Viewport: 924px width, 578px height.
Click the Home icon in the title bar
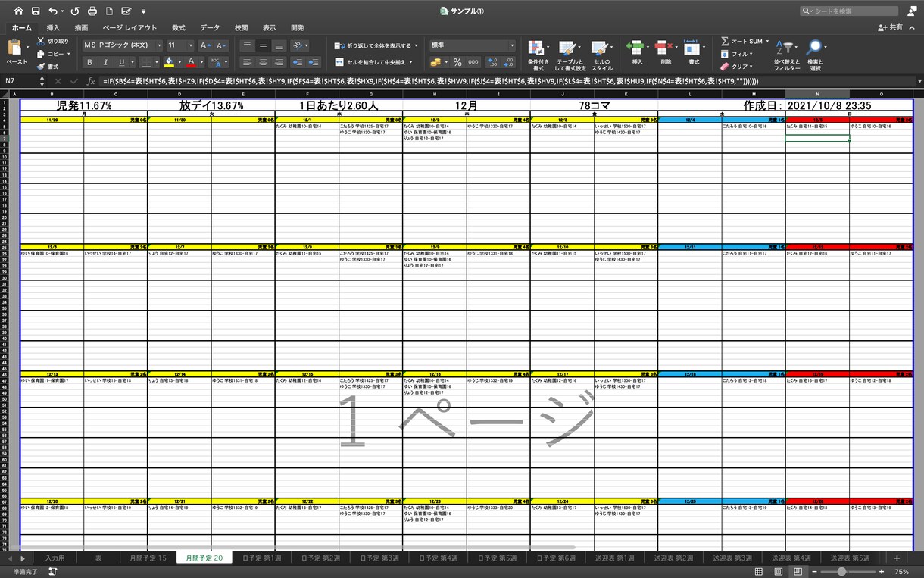(x=18, y=11)
